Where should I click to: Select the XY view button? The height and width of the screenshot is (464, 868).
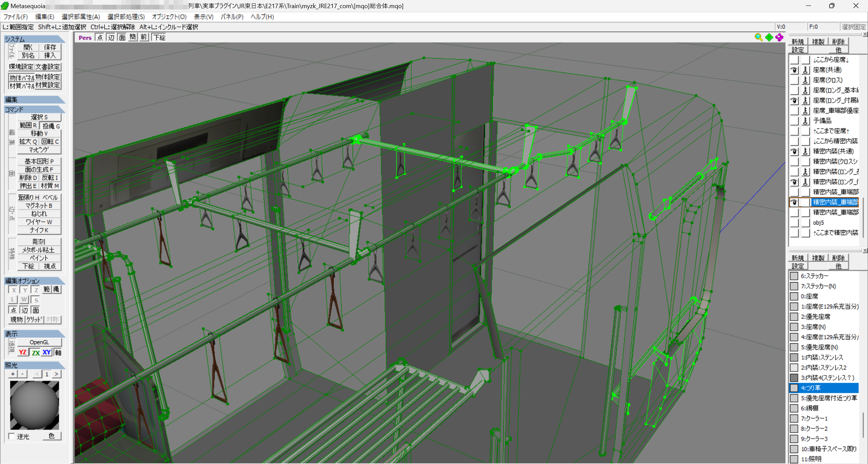(47, 352)
